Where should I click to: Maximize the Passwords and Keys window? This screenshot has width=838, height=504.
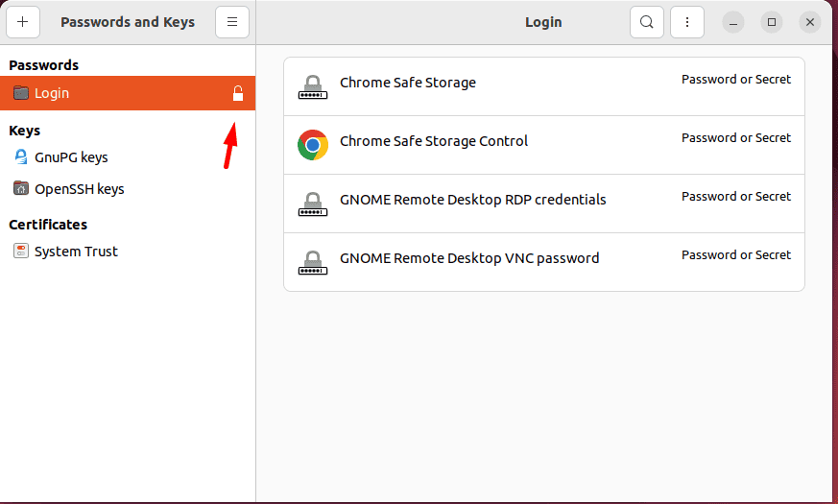coord(772,22)
